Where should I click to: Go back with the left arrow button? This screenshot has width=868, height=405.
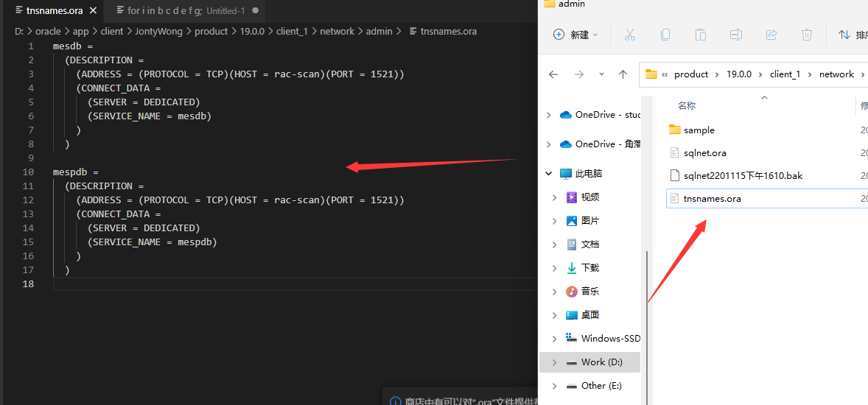(553, 74)
